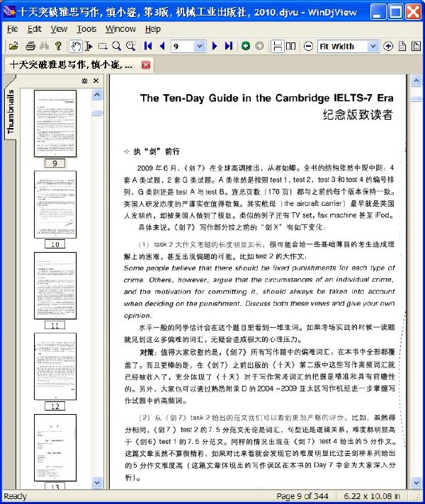Activate the zoom rectangle tool
The height and width of the screenshot is (504, 425).
[130, 46]
